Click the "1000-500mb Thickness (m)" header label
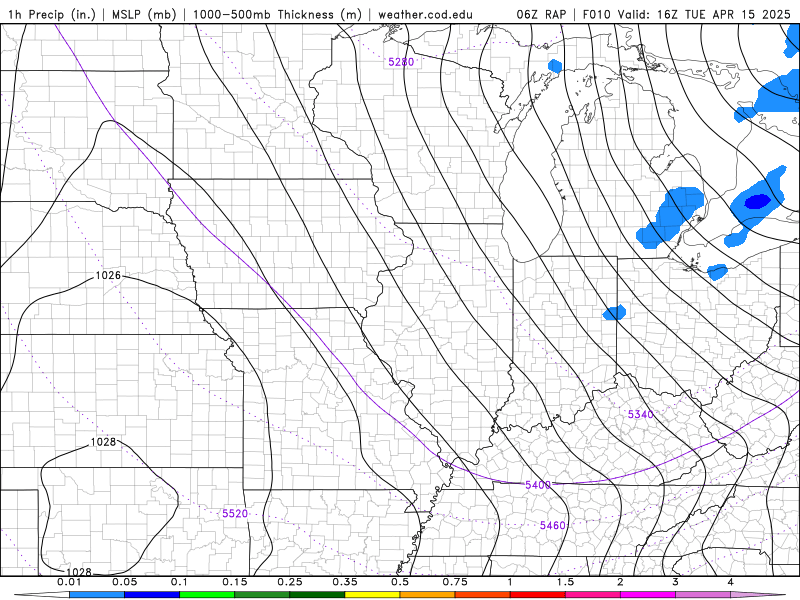The image size is (800, 600). [x=277, y=14]
